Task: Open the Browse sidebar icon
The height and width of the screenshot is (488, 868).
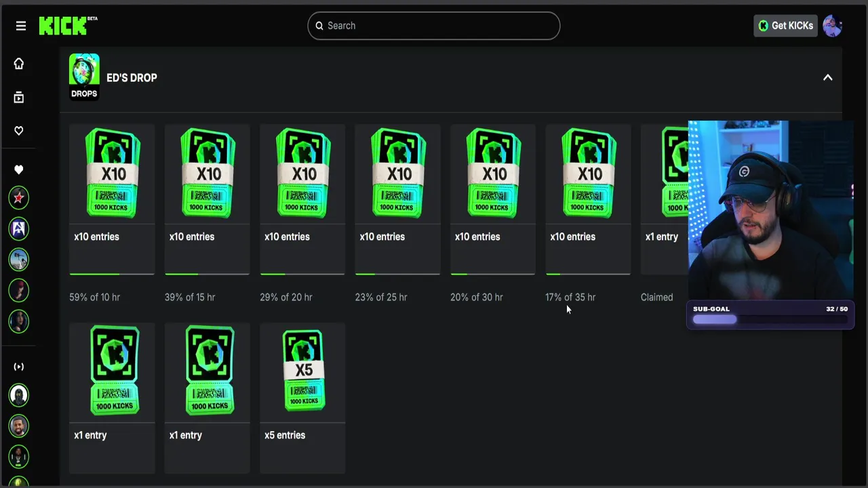Action: pos(19,98)
